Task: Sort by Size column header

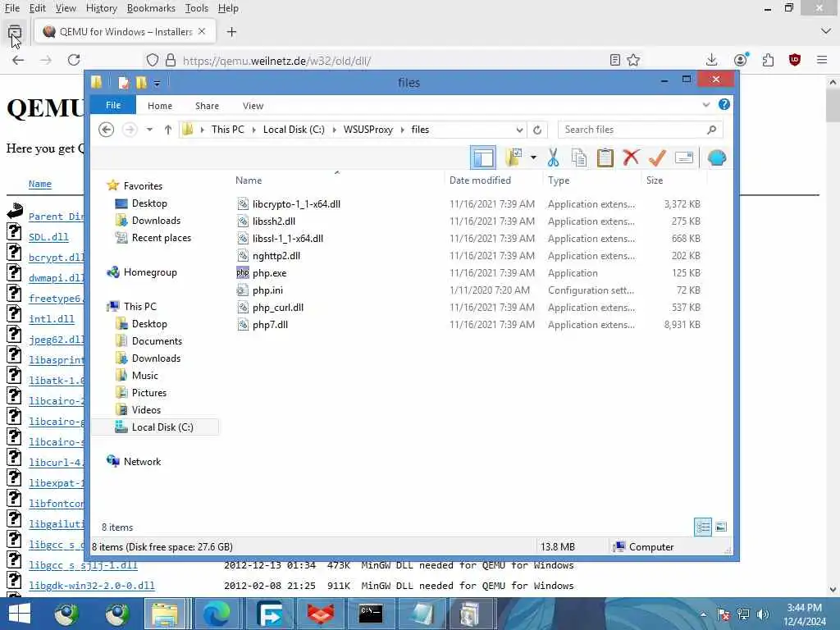Action: click(654, 180)
